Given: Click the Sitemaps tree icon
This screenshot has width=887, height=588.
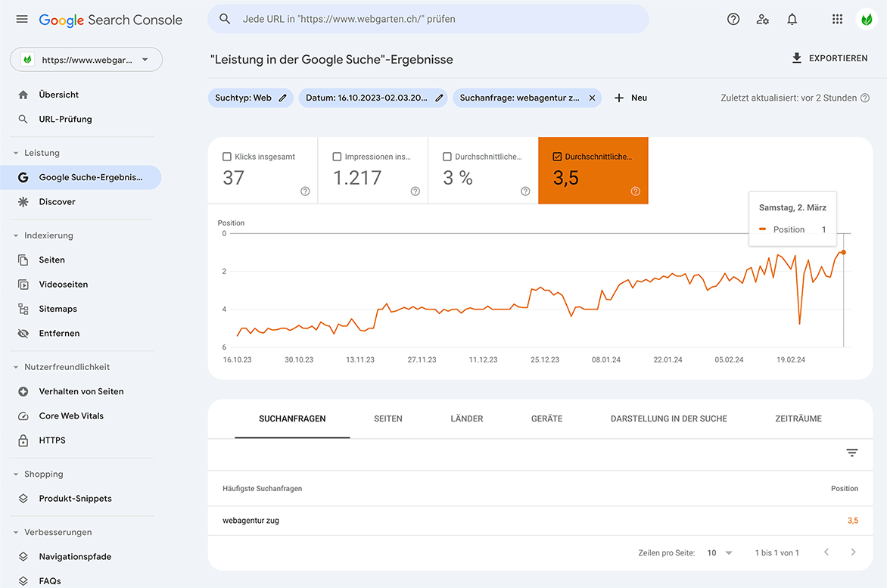Looking at the screenshot, I should click(x=23, y=309).
